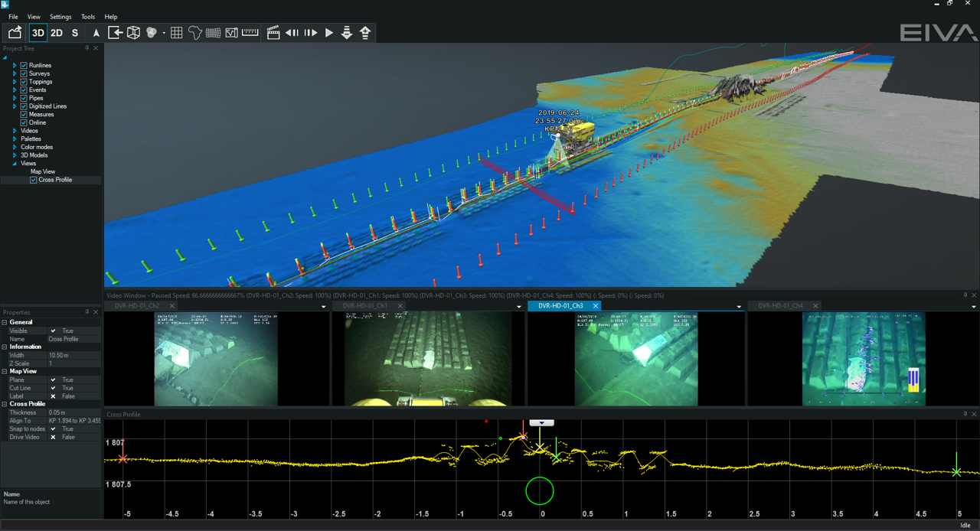Switch to 2D view mode

point(55,33)
